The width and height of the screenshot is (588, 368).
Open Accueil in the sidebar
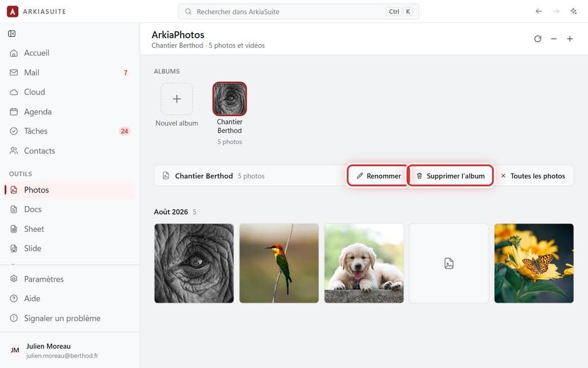click(x=70, y=53)
